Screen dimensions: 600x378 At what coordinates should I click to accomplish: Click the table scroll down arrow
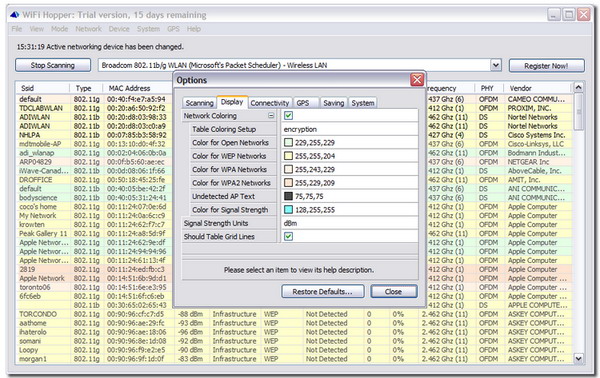pos(579,358)
